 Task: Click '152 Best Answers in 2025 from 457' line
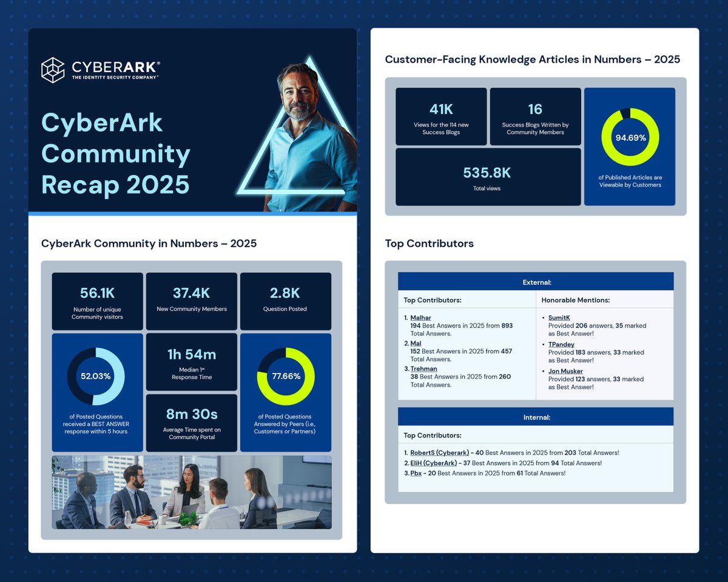click(461, 352)
